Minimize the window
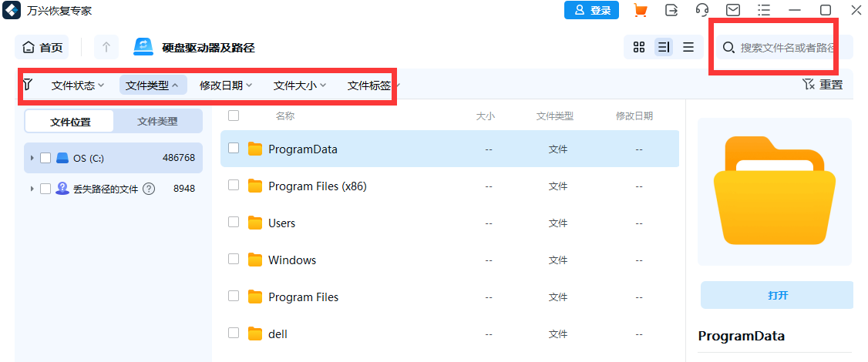 tap(795, 10)
